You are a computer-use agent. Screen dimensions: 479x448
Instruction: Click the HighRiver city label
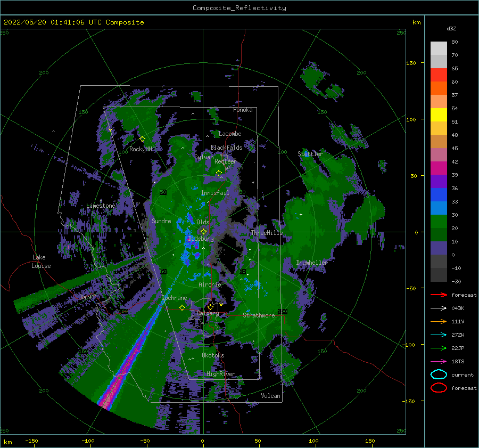point(221,374)
